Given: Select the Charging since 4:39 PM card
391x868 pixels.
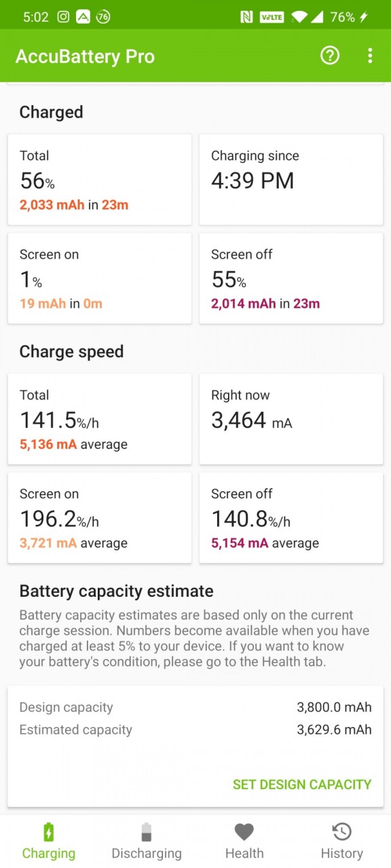Looking at the screenshot, I should click(291, 180).
